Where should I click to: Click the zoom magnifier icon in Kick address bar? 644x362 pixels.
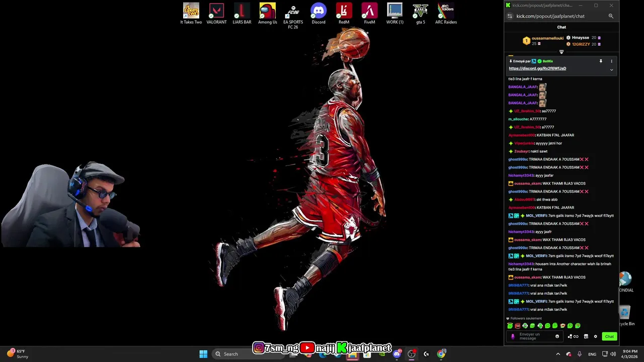pyautogui.click(x=611, y=16)
